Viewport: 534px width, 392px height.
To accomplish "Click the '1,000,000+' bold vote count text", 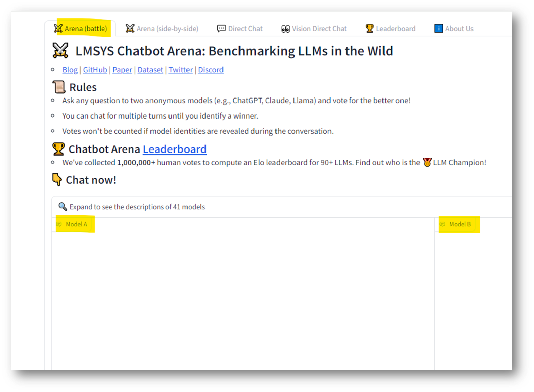I will [136, 163].
